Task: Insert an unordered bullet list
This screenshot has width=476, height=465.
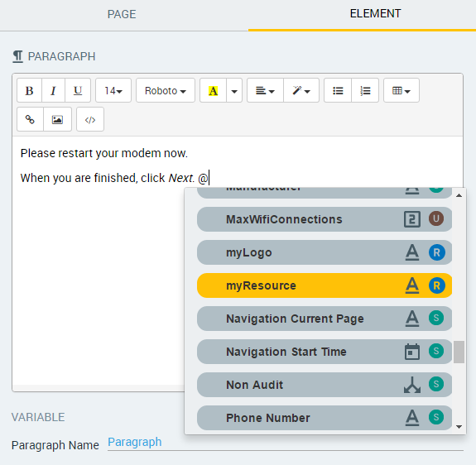Action: point(338,90)
